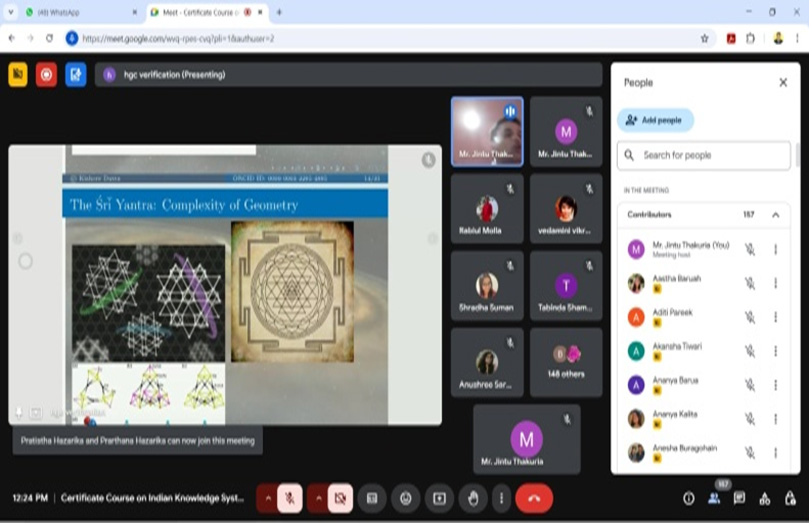Open the 148 others tile
809x523 pixels.
566,361
